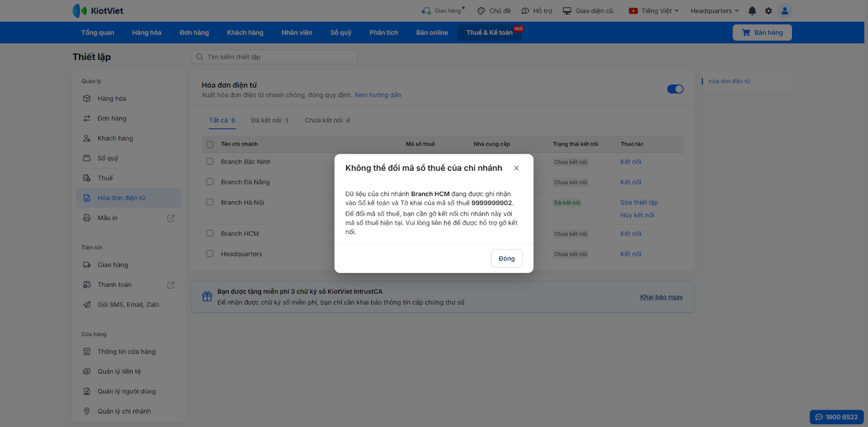Click the Hóa đơn điện tử document icon

point(87,198)
